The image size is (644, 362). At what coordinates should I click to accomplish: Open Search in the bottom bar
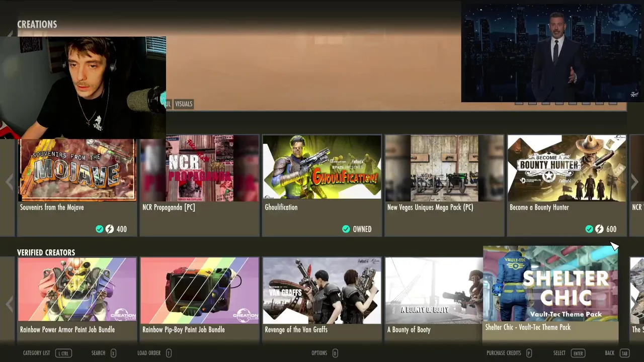(104, 353)
